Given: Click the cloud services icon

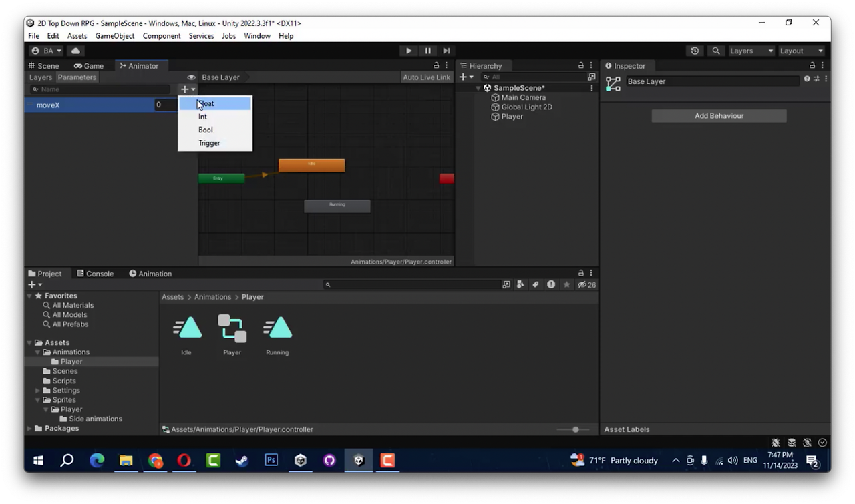Looking at the screenshot, I should [75, 51].
